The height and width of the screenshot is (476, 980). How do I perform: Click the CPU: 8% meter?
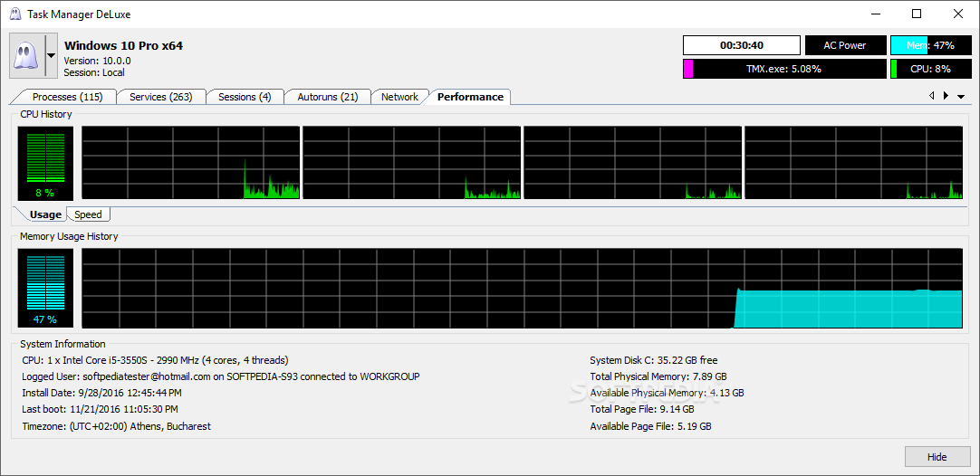(x=930, y=69)
